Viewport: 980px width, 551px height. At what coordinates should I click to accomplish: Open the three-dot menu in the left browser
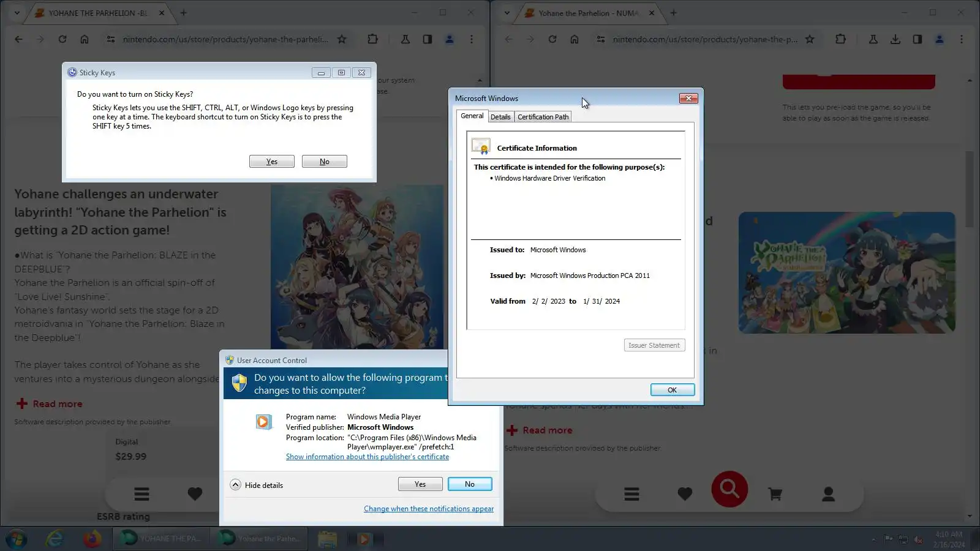coord(472,39)
